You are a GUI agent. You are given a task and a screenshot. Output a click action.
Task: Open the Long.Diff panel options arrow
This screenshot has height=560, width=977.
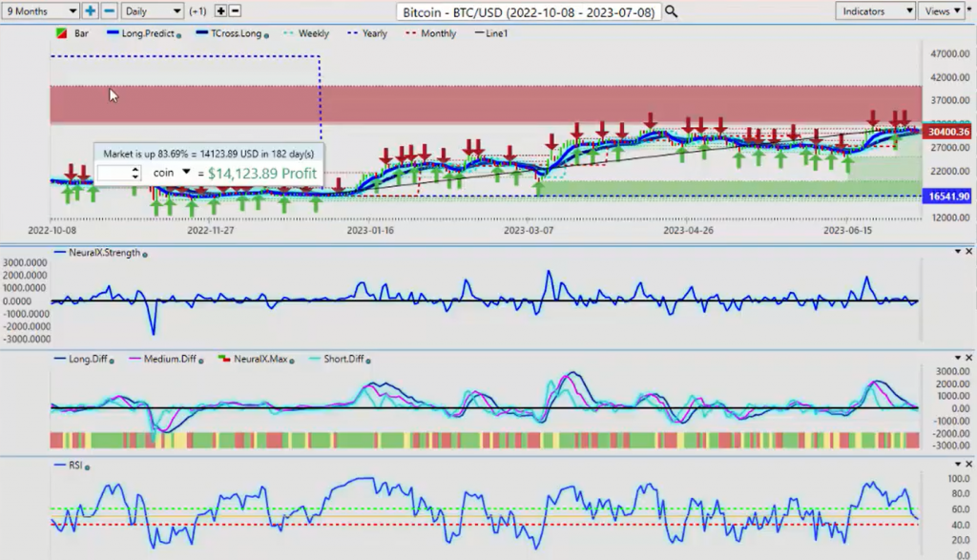(958, 358)
